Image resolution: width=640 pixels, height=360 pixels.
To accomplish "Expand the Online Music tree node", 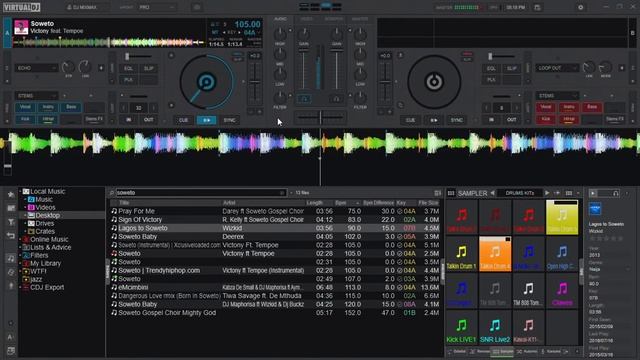I will tap(20, 240).
